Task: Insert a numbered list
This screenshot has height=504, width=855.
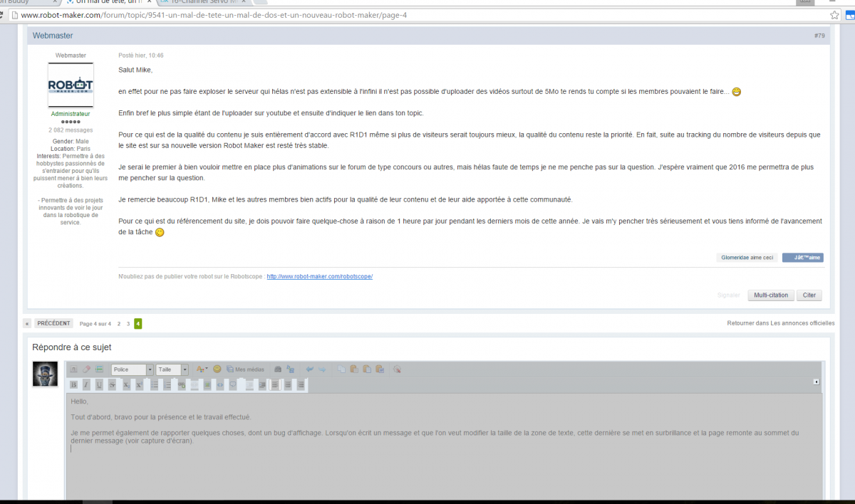Action: pos(167,384)
